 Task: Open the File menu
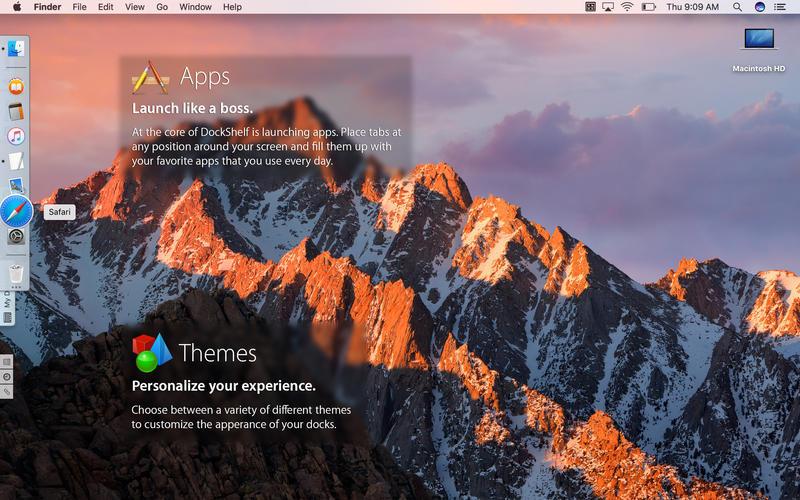(x=79, y=7)
